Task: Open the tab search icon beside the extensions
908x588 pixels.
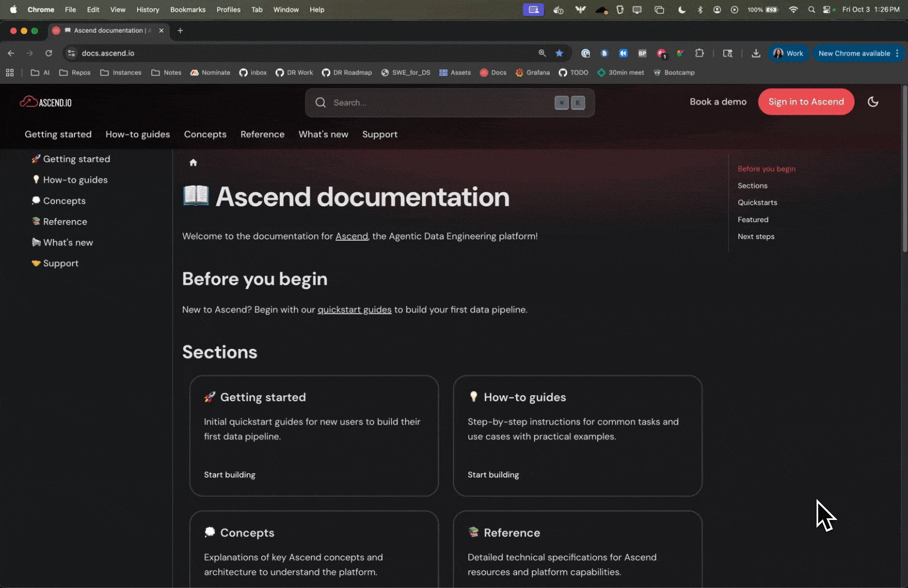Action: [x=728, y=53]
